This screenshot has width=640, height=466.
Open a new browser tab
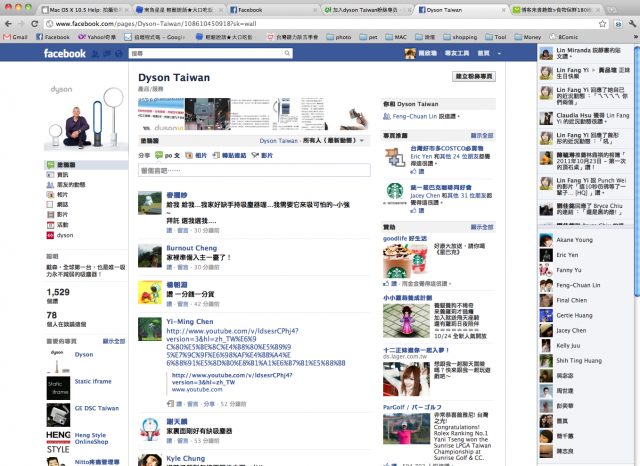pos(611,10)
